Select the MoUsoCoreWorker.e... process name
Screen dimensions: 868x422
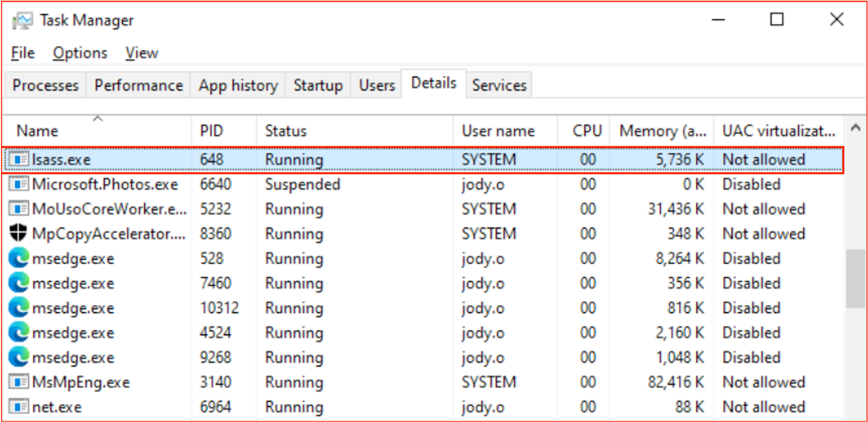tap(109, 209)
